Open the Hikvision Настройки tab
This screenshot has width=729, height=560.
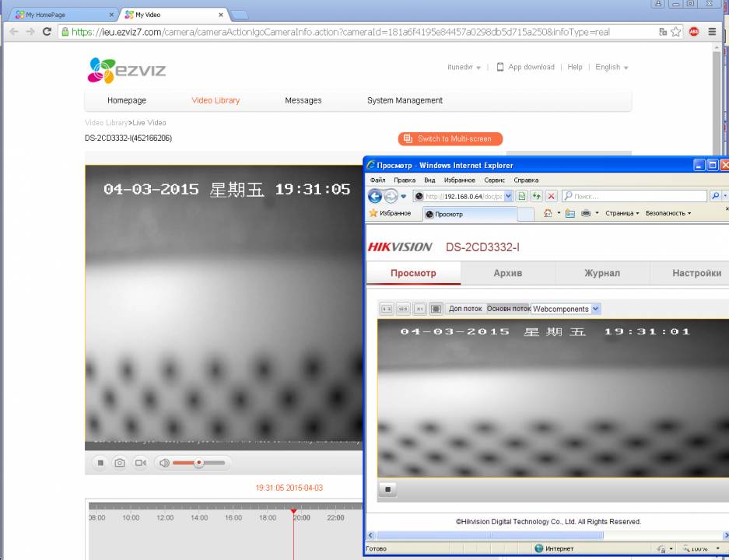696,273
